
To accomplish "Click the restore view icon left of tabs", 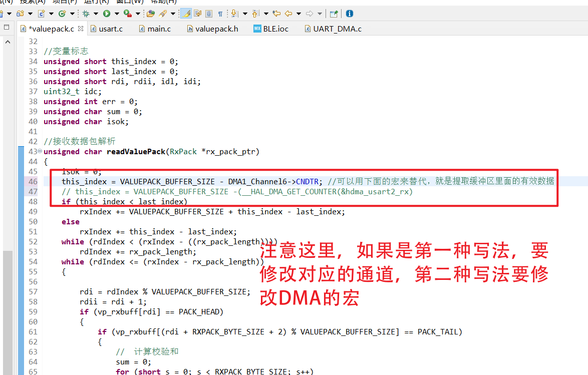I will (7, 28).
